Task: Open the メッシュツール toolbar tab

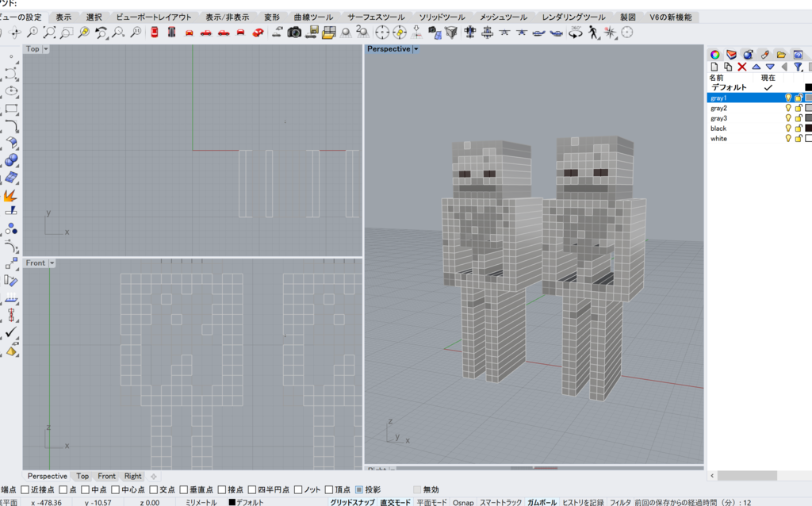Action: 504,17
